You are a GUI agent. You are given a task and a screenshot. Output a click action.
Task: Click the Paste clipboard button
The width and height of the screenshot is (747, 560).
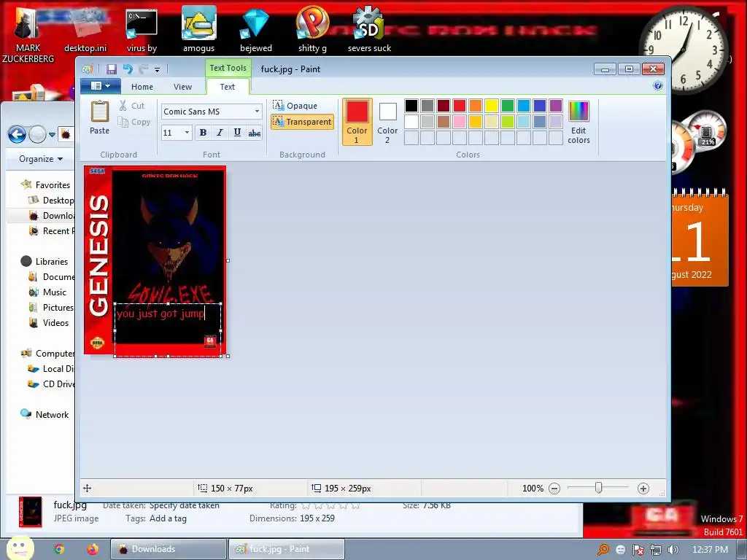click(99, 117)
